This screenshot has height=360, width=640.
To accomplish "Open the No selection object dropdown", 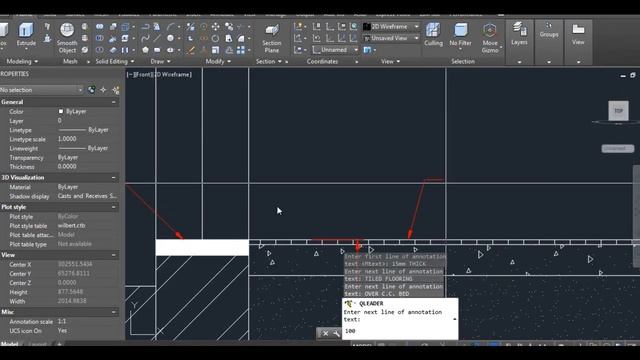I will click(42, 90).
